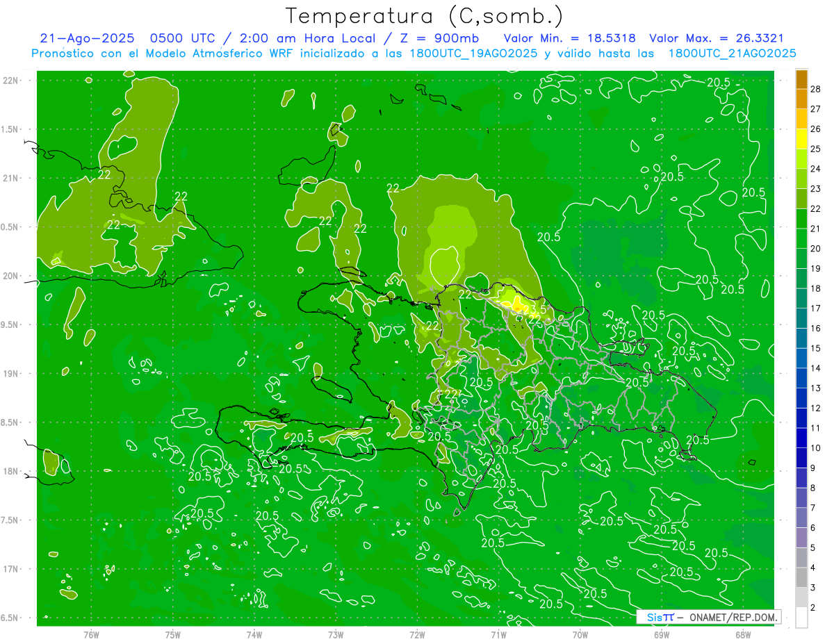
Task: Click the colorbar swatch between 23 and 24
Action: coord(801,179)
